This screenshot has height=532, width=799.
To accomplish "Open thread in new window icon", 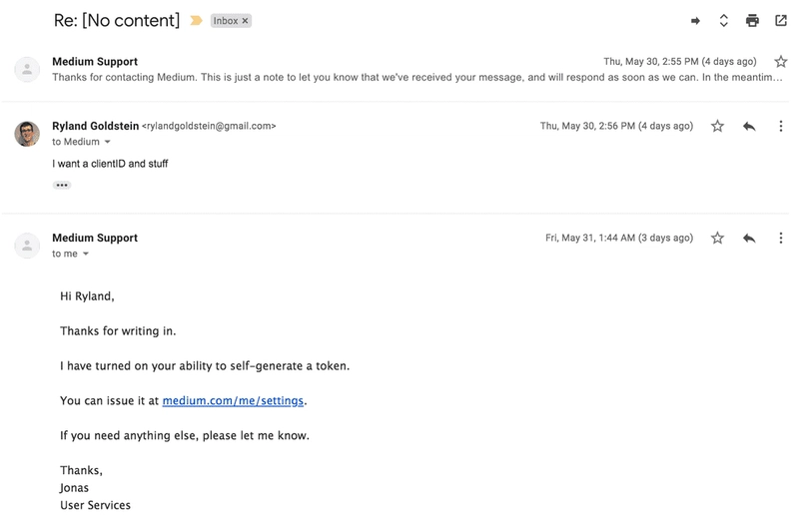I will 780,21.
